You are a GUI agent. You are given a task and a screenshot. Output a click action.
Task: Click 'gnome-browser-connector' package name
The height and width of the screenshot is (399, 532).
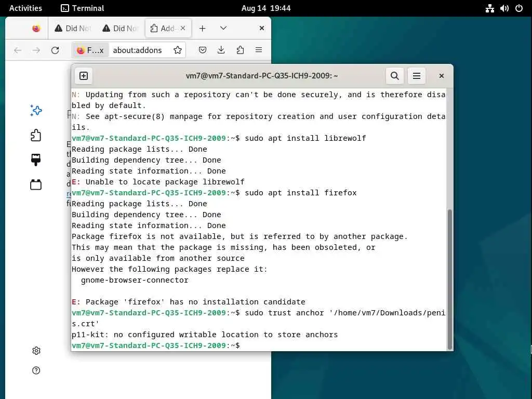pos(135,280)
